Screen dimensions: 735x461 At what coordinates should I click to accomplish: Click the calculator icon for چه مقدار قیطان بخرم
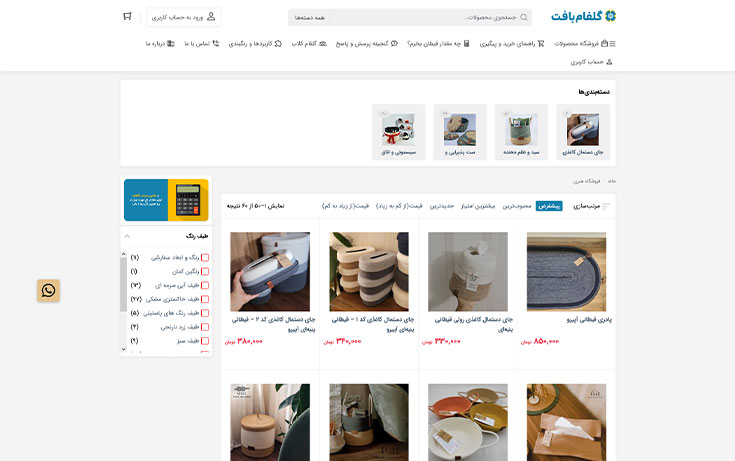(466, 44)
